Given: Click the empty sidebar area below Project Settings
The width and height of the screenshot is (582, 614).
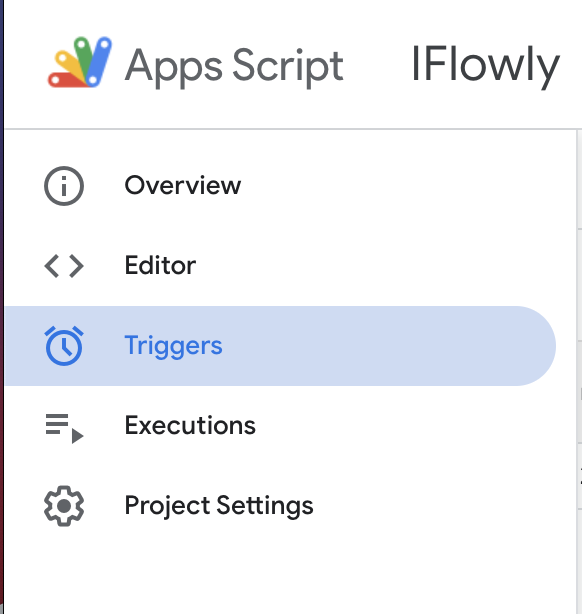Looking at the screenshot, I should click(x=290, y=574).
